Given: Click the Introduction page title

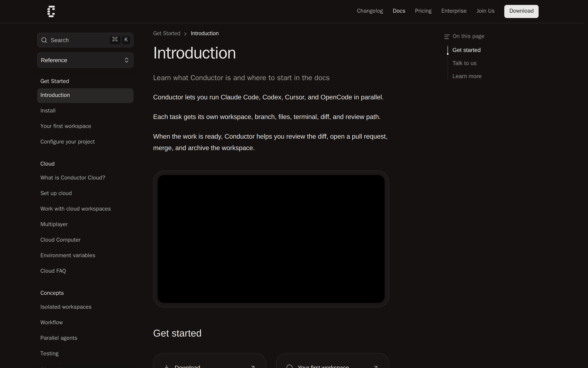Looking at the screenshot, I should click(x=194, y=53).
